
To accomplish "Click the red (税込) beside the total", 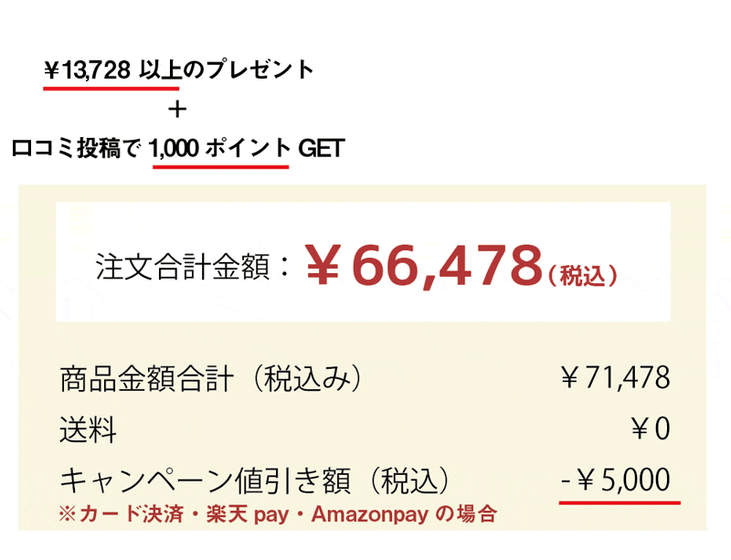I will pos(583,274).
